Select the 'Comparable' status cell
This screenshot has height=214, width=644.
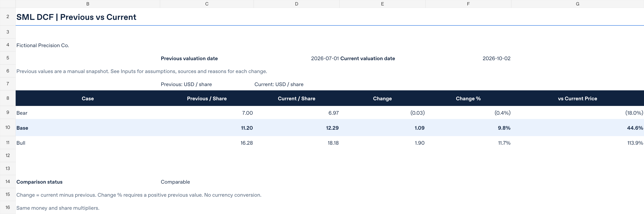tap(207, 182)
